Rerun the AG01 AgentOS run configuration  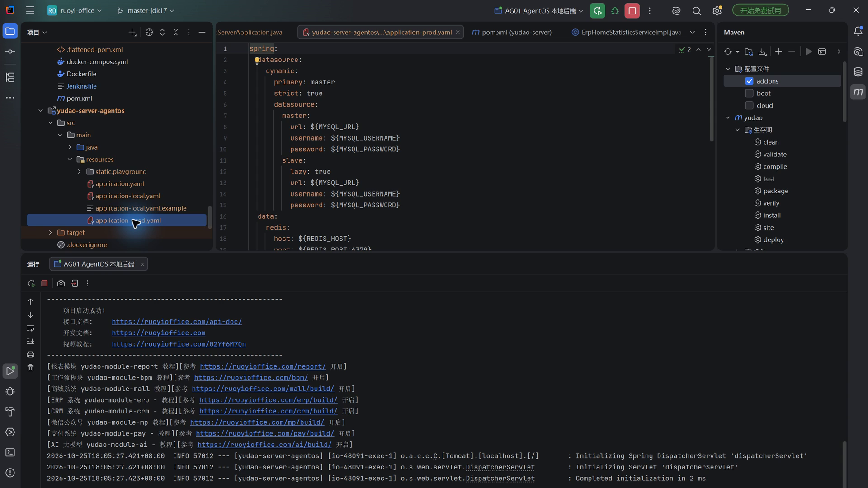click(x=597, y=10)
